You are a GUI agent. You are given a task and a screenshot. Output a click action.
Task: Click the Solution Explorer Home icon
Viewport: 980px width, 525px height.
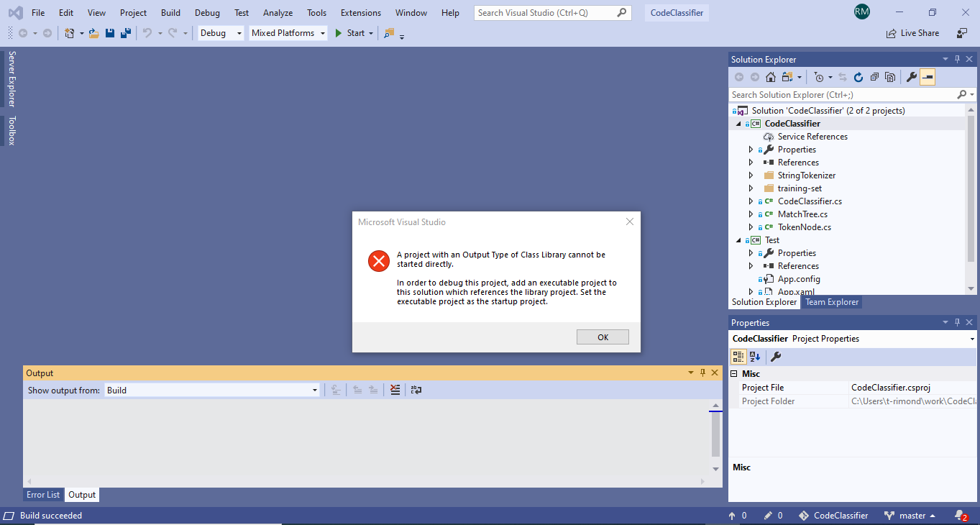[x=770, y=77]
